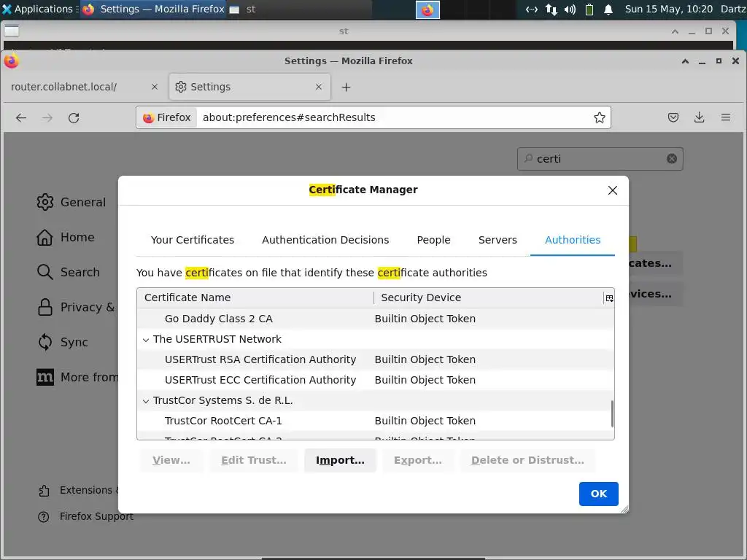Image resolution: width=747 pixels, height=560 pixels.
Task: Confirm with the OK button
Action: (599, 494)
